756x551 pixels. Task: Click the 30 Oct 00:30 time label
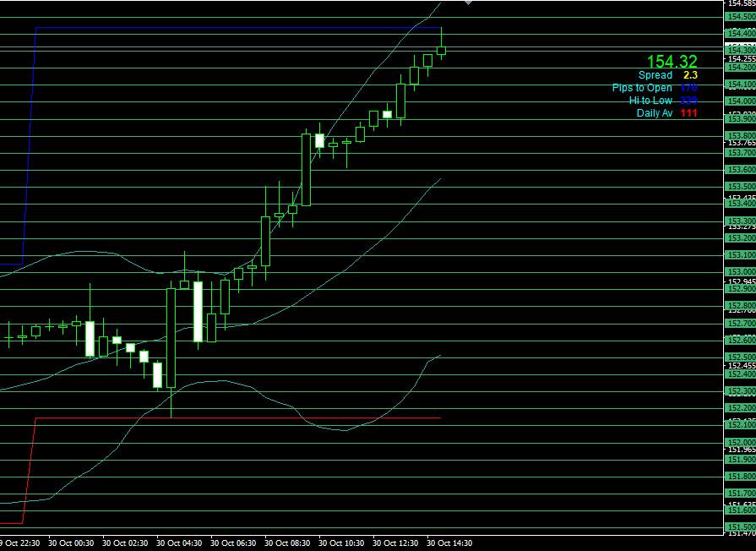click(x=72, y=543)
